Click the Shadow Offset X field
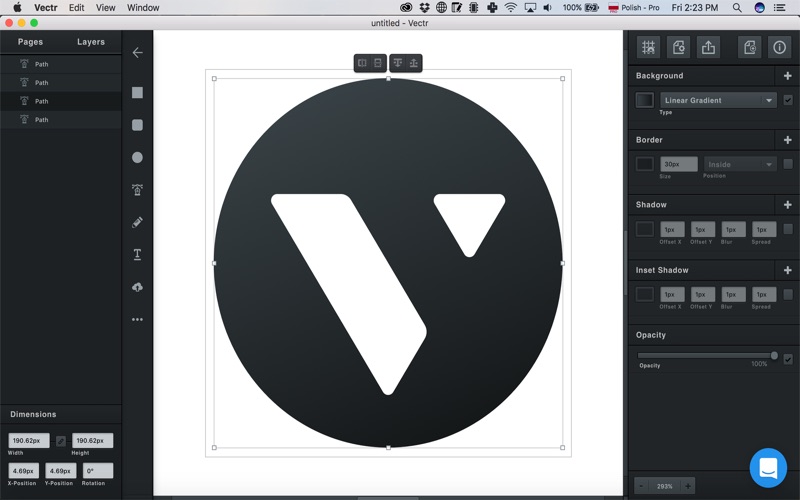 pyautogui.click(x=672, y=230)
